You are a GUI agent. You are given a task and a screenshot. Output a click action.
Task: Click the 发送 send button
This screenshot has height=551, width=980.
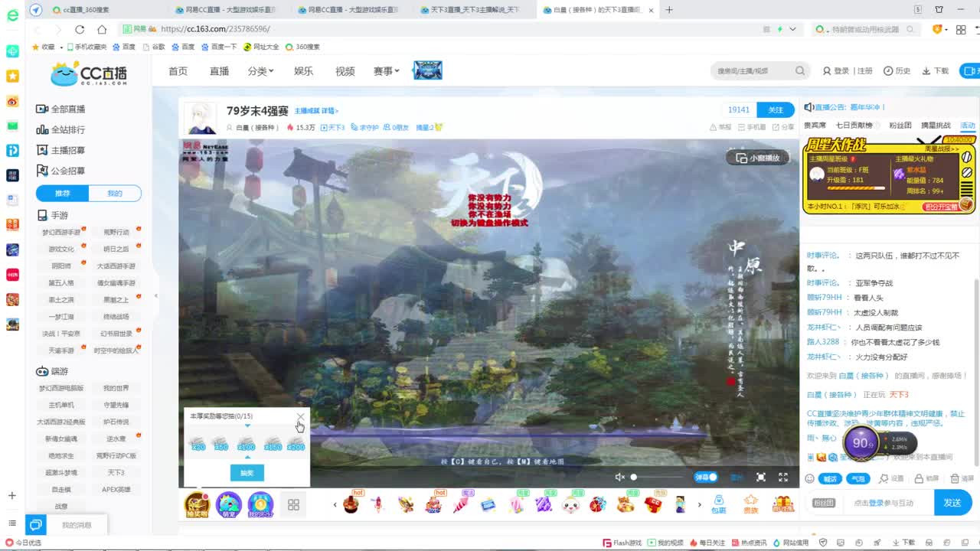pyautogui.click(x=952, y=503)
